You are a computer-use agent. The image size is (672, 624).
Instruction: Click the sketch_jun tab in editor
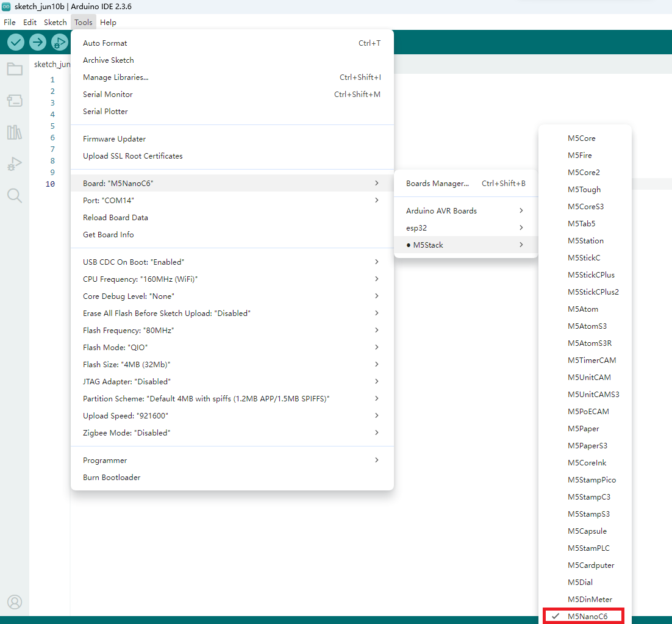point(51,64)
